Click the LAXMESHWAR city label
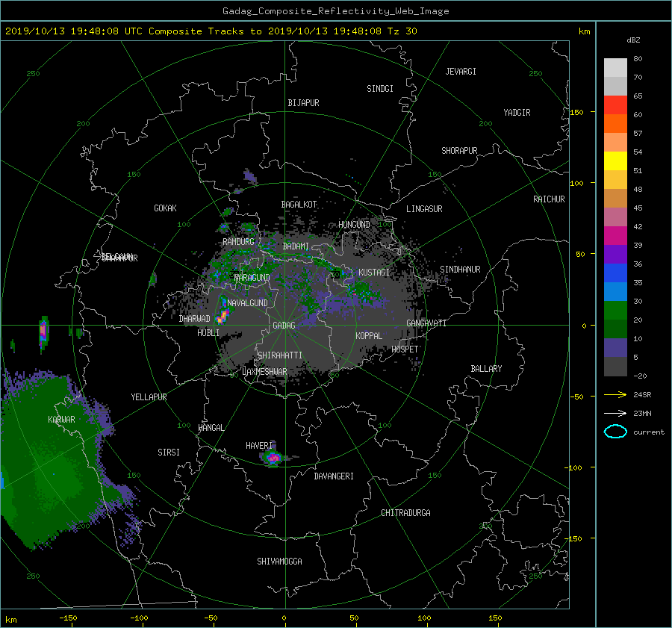This screenshot has height=628, width=672. [x=264, y=372]
